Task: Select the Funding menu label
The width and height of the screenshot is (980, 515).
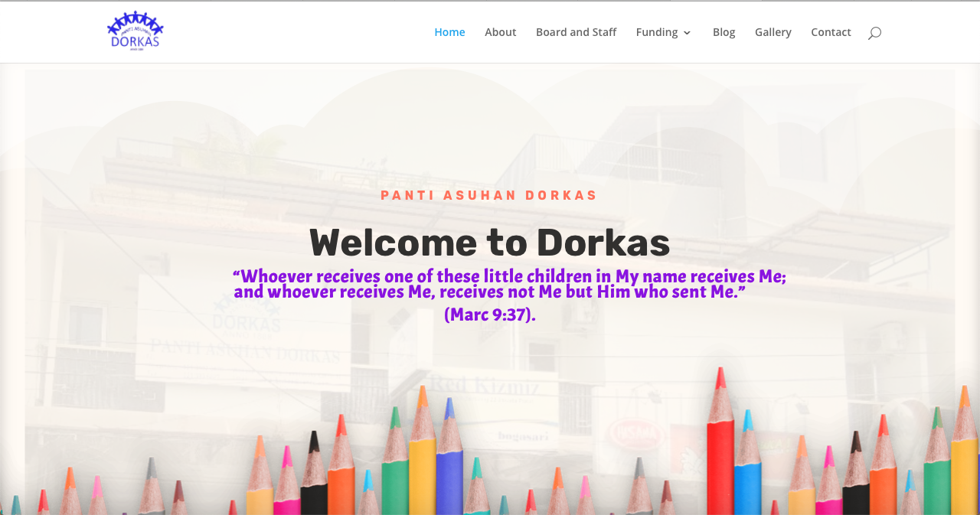Action: click(656, 32)
